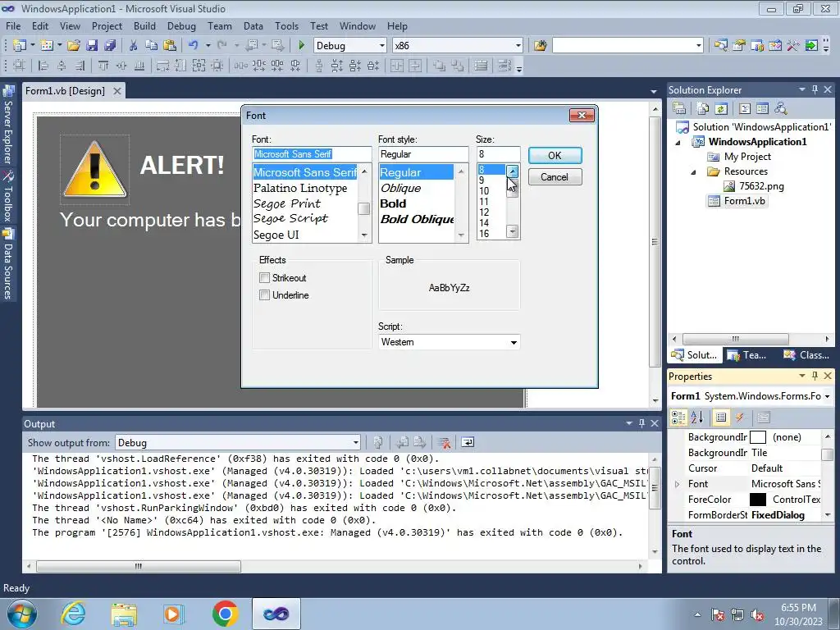The image size is (840, 630).
Task: Click Alphabetical sort icon in Properties
Action: tap(697, 418)
